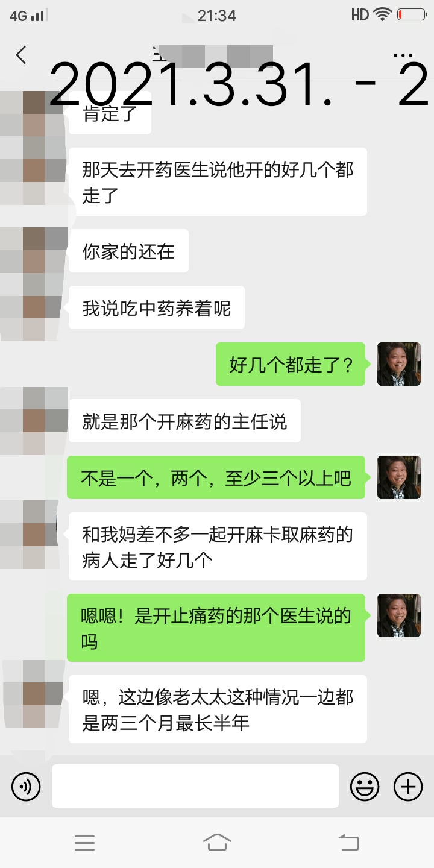Open sender avatar beside 嗯嗯！是开止痛药 message

point(399,615)
